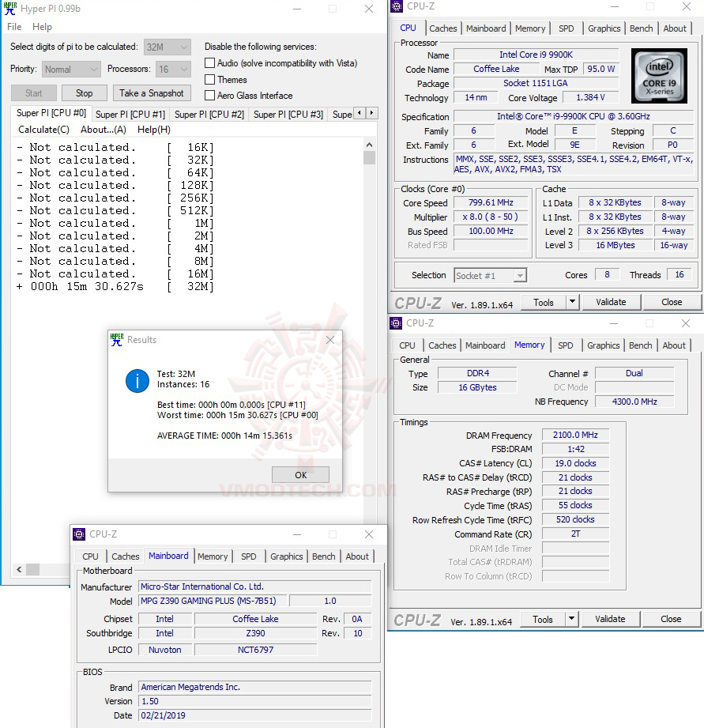Open the Graphics tab in the Memory CPU-Z window
Viewport: 704px width, 728px height.
[604, 345]
